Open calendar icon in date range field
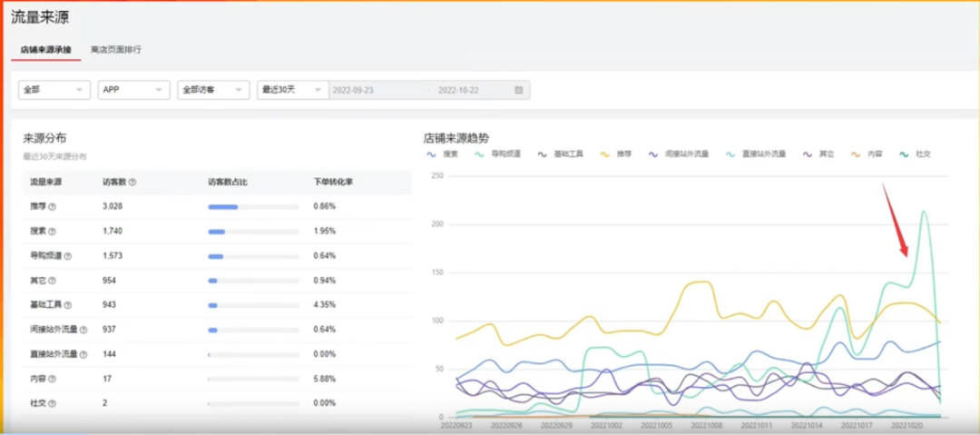The height and width of the screenshot is (435, 980). tap(518, 90)
